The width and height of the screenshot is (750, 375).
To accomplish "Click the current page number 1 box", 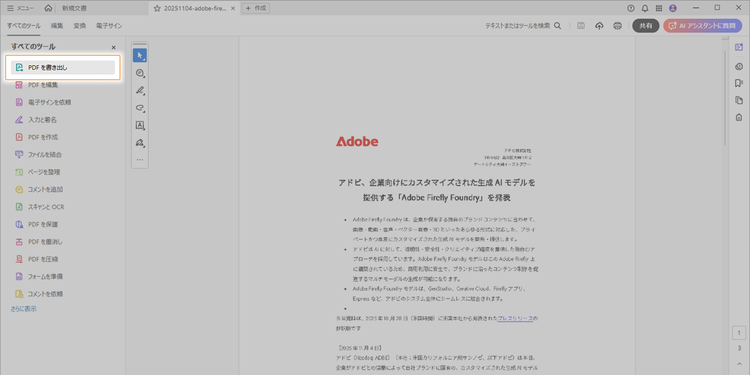I will 739,333.
